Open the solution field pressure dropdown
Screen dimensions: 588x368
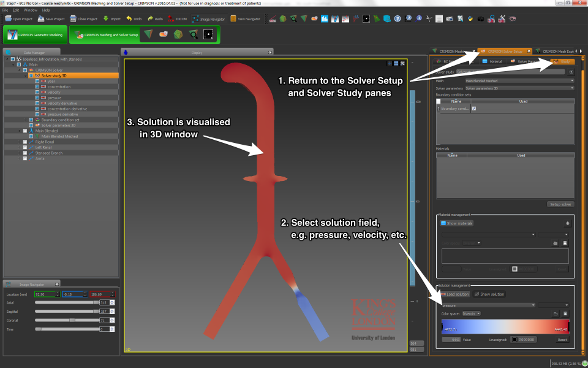pos(488,305)
